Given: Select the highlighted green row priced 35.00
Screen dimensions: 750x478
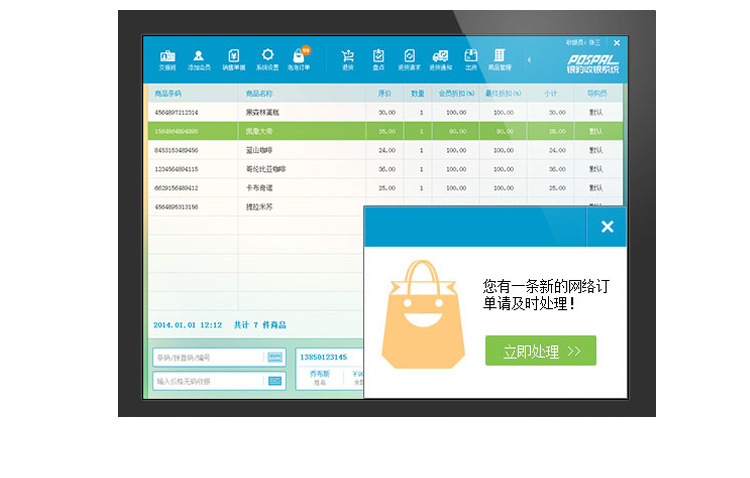Looking at the screenshot, I should tap(385, 131).
